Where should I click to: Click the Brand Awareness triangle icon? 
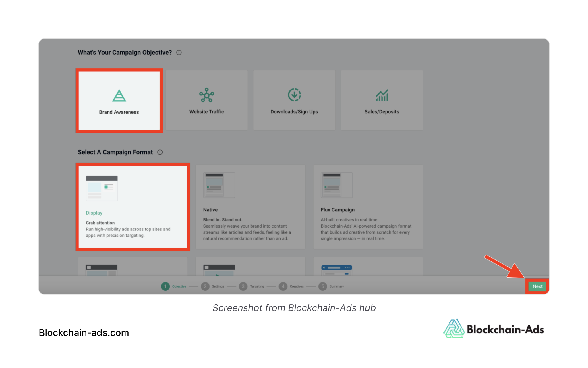tap(119, 96)
